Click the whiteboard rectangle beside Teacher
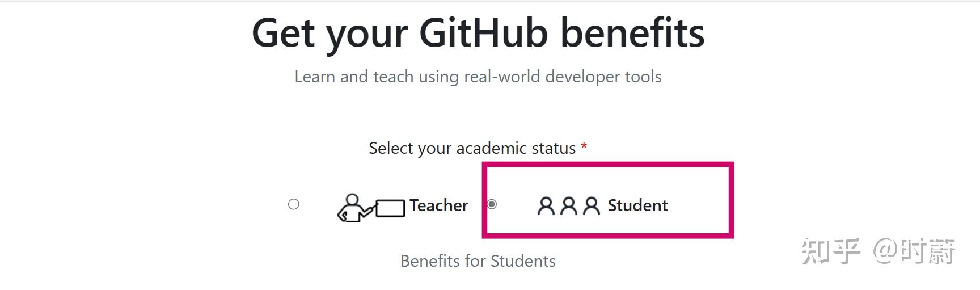Image resolution: width=980 pixels, height=290 pixels. point(390,208)
